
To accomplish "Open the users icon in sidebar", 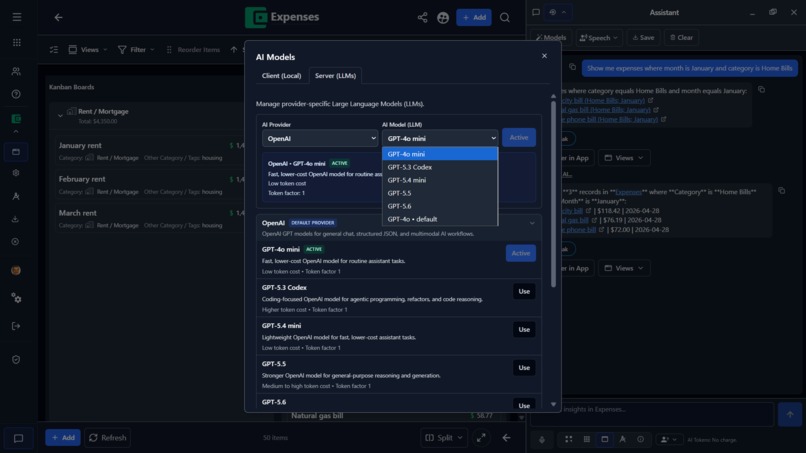I will coord(16,71).
